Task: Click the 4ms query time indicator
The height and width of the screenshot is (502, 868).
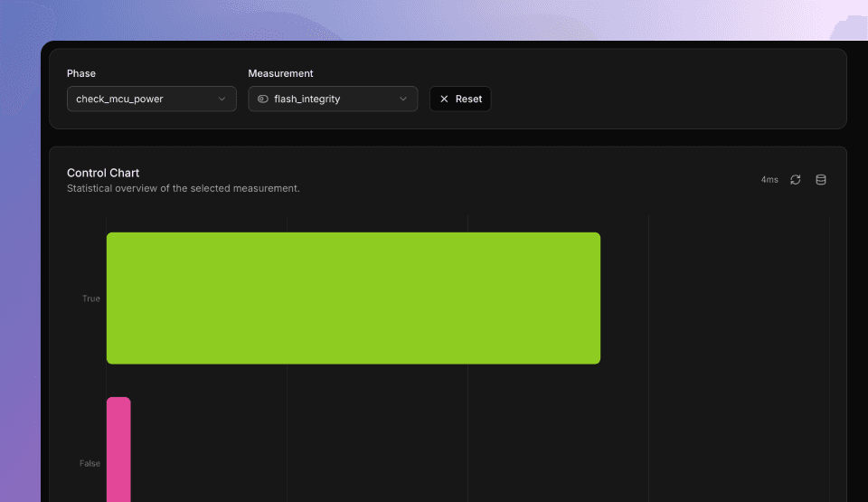Action: tap(769, 180)
